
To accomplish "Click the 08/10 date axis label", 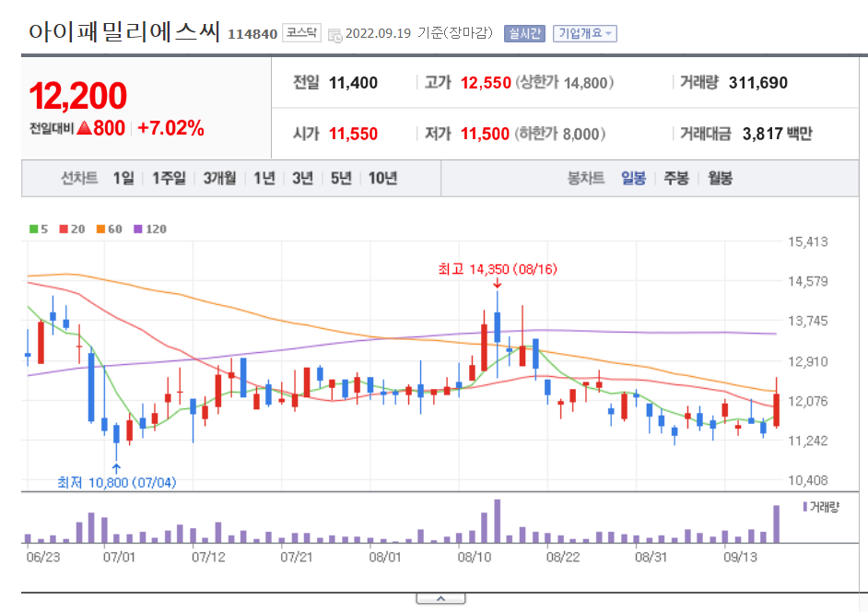I will coord(475,558).
